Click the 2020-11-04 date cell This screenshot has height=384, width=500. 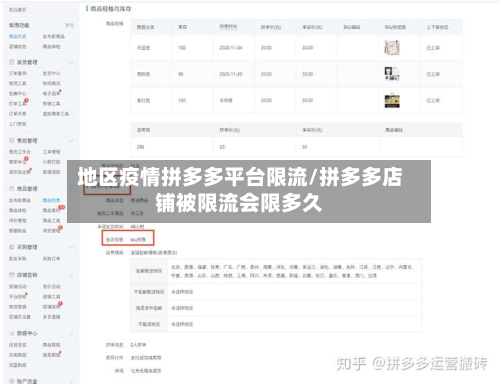pyautogui.click(x=231, y=48)
